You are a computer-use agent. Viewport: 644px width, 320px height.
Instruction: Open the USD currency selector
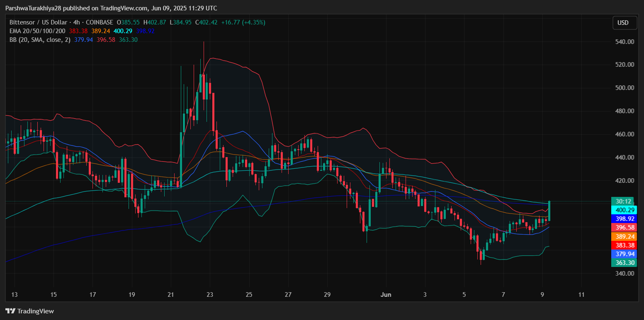tap(625, 23)
